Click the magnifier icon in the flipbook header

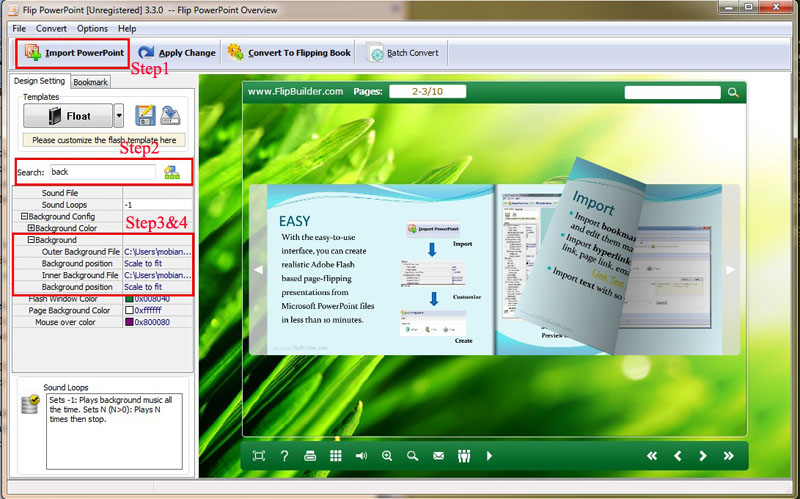point(733,92)
